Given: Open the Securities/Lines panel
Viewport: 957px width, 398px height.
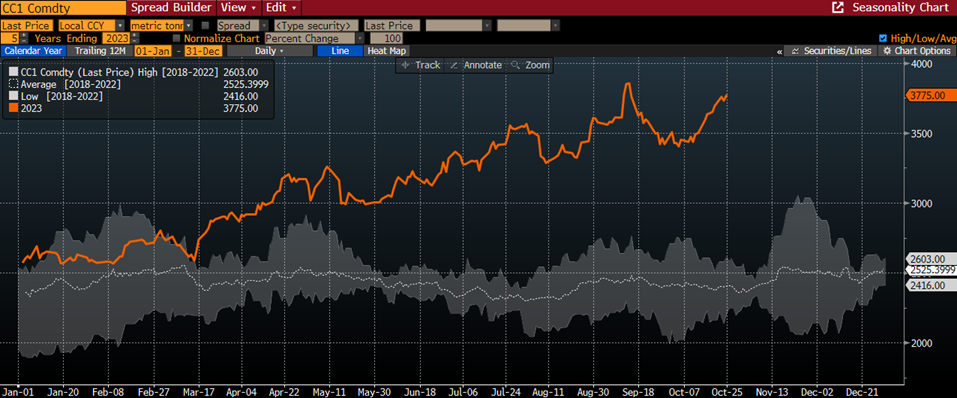Looking at the screenshot, I should [831, 51].
